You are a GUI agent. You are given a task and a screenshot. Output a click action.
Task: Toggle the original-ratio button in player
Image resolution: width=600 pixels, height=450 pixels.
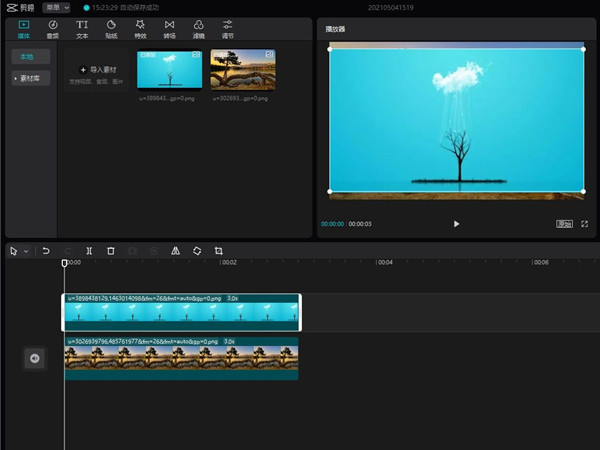565,224
